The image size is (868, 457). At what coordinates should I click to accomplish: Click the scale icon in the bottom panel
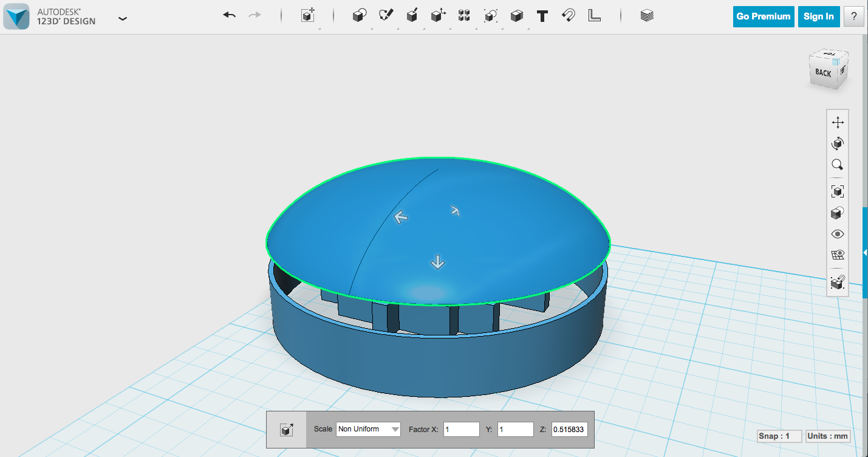coord(287,430)
